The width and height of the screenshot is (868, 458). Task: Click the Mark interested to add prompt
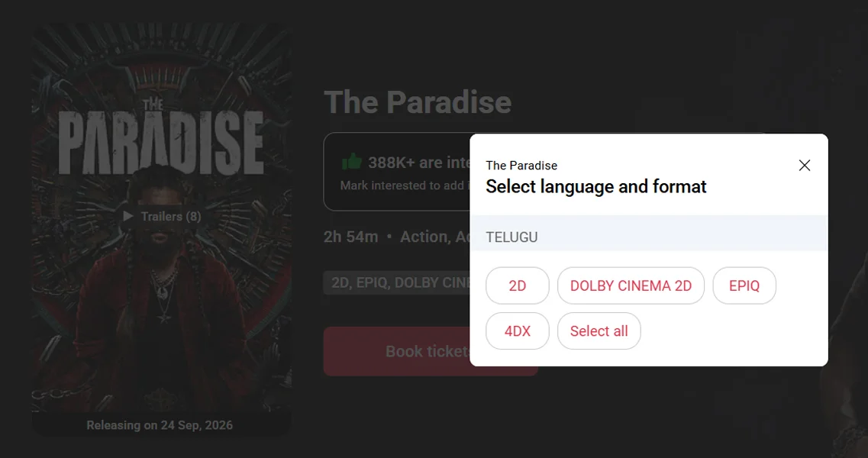[x=405, y=185]
